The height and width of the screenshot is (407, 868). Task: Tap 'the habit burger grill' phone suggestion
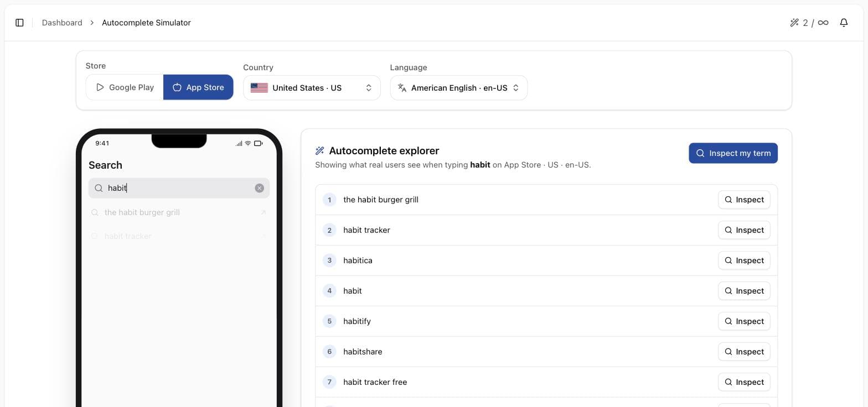[x=179, y=212]
